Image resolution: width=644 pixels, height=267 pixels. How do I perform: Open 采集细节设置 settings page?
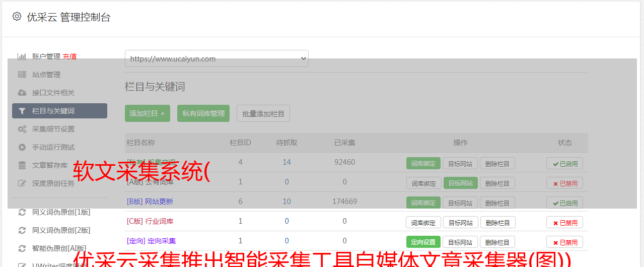[53, 129]
